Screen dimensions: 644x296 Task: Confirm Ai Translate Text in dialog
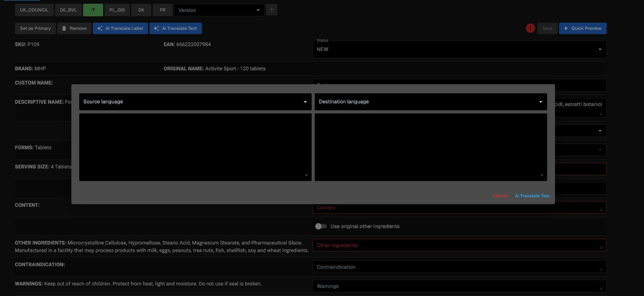click(532, 196)
